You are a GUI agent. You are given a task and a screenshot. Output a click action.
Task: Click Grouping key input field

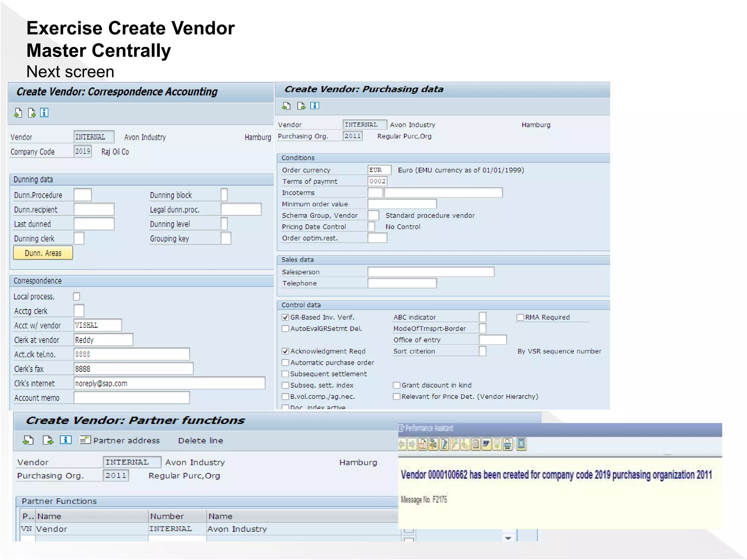[x=226, y=238]
